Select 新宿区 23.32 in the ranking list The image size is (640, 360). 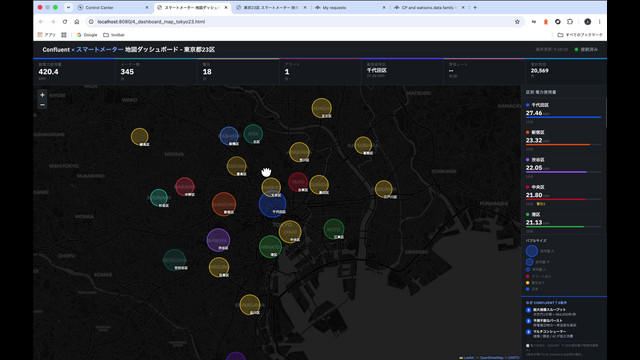click(563, 139)
